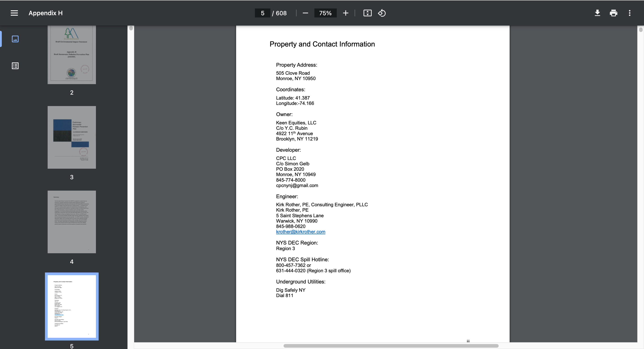
Task: Select page 2 thumbnail
Action: click(72, 55)
